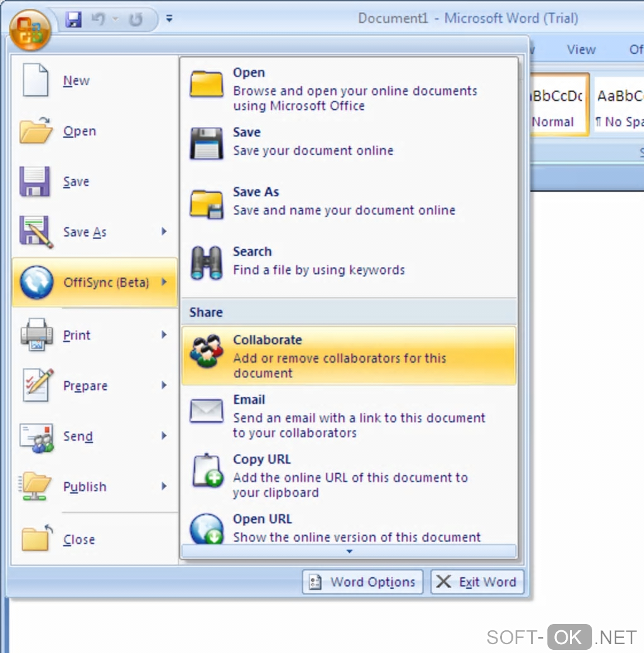Click the Share section header
The image size is (644, 653).
click(x=349, y=312)
